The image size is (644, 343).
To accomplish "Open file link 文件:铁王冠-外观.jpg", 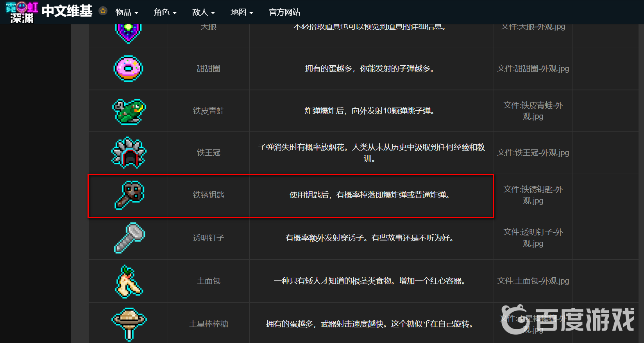I will point(533,153).
